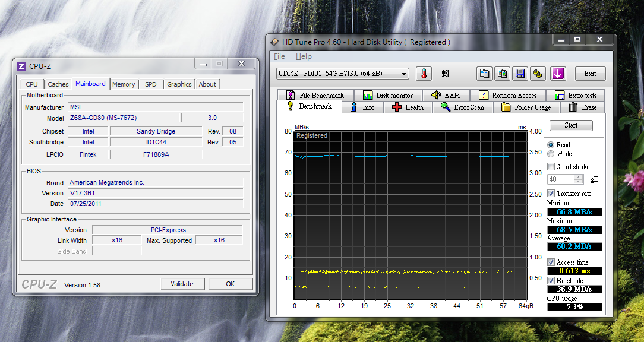The width and height of the screenshot is (644, 342).
Task: Open the About tab in CPU-Z
Action: [x=207, y=84]
